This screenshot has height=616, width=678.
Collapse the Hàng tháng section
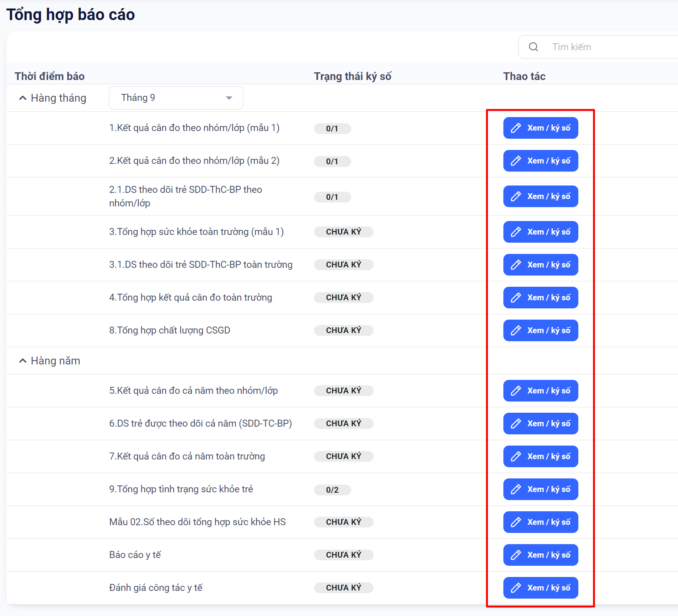(23, 98)
